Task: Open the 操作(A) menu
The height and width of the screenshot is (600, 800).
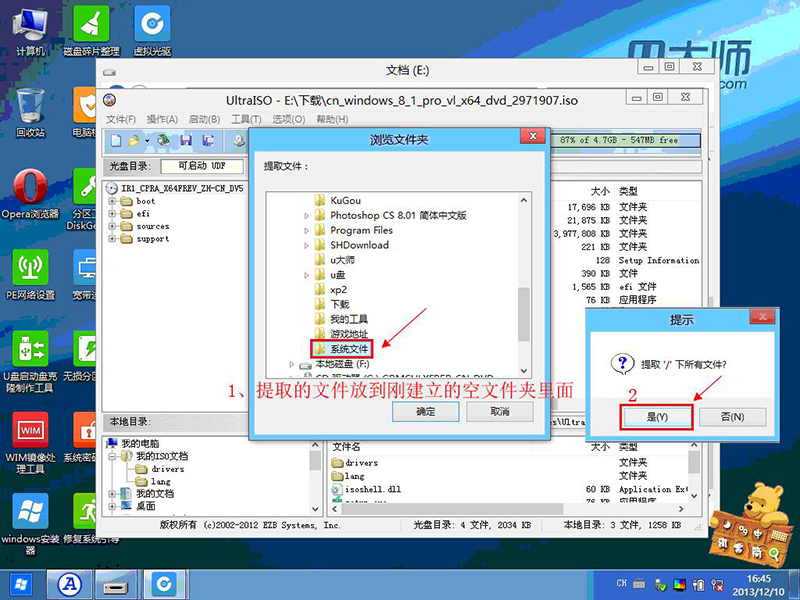Action: [162, 119]
